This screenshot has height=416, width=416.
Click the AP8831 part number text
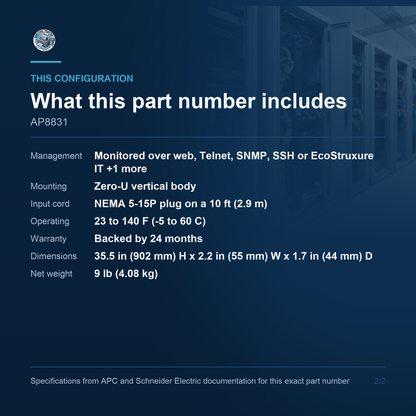(x=49, y=122)
